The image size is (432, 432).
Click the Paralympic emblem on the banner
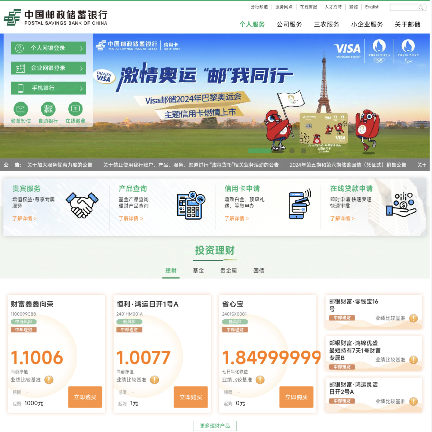click(408, 51)
